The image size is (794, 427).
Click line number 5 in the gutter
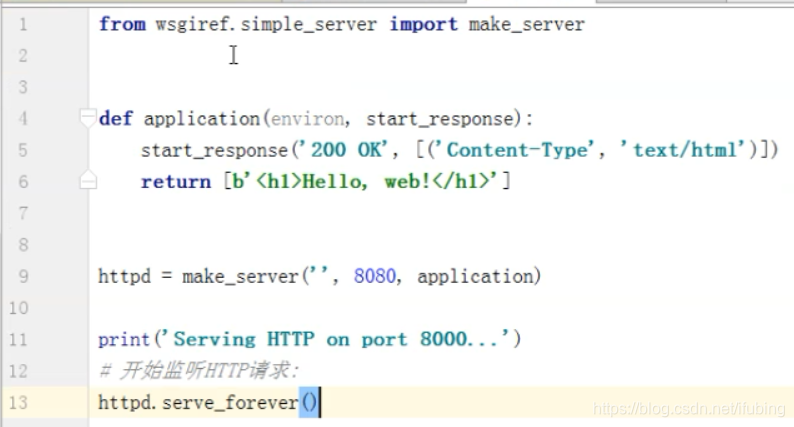(23, 150)
